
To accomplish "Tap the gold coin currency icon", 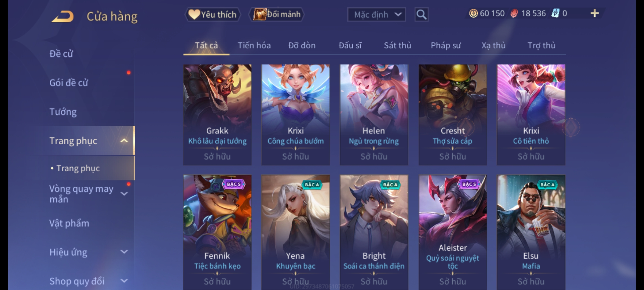I will 473,13.
